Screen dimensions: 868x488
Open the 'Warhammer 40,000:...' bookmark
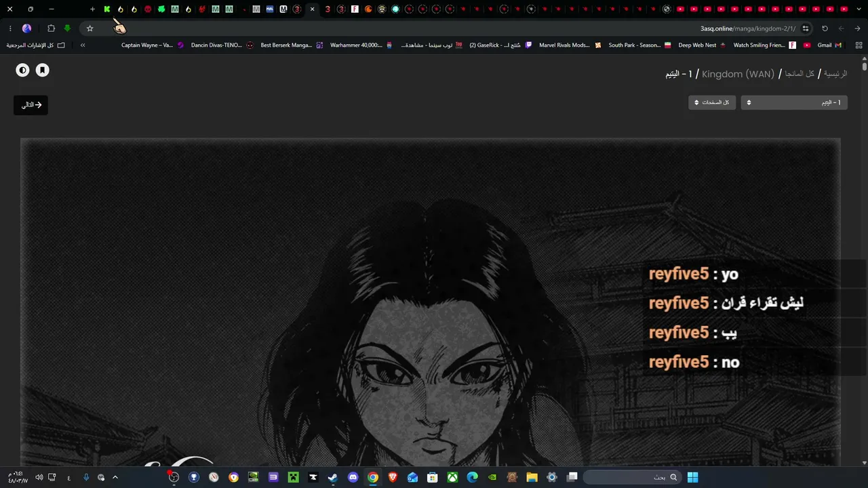click(x=361, y=45)
